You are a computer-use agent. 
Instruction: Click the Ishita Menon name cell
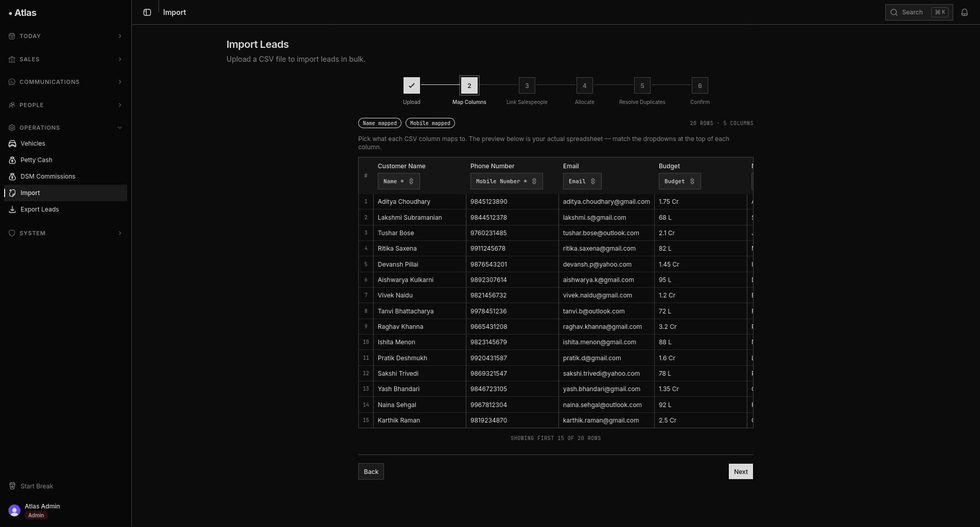(419, 342)
